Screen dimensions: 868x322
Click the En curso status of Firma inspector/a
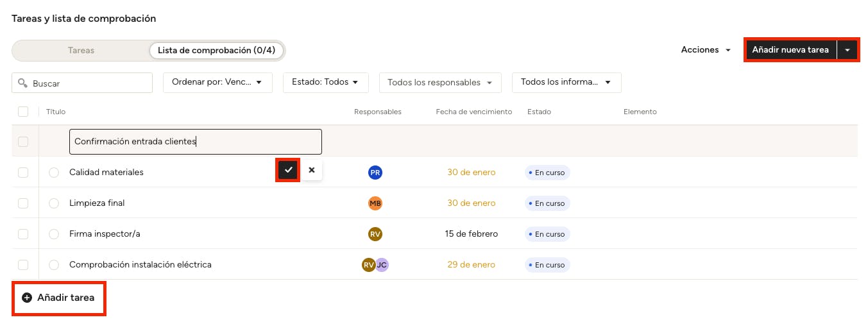coord(547,234)
